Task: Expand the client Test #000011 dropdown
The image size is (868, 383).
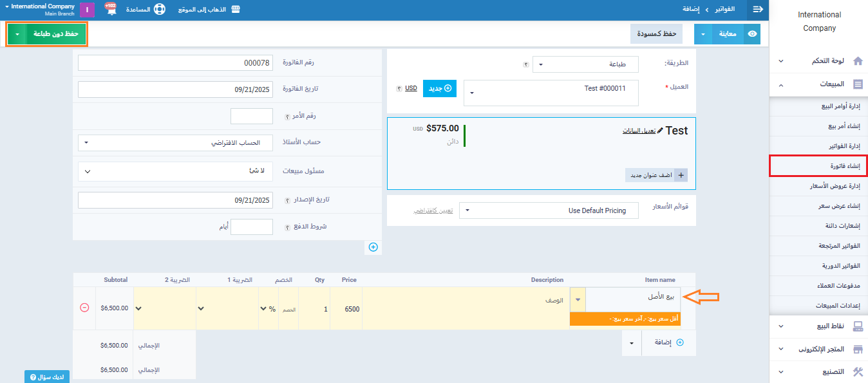Action: (551, 93)
